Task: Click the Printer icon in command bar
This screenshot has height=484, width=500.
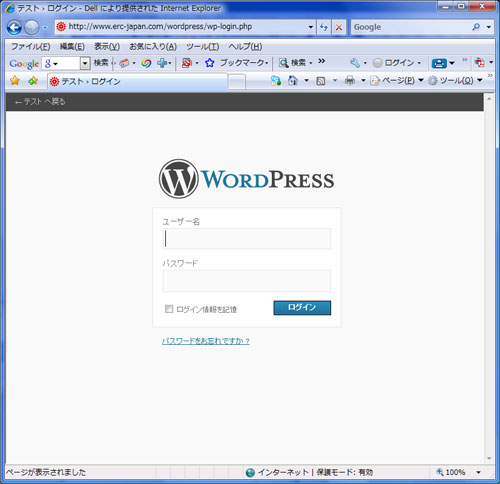Action: coord(350,80)
